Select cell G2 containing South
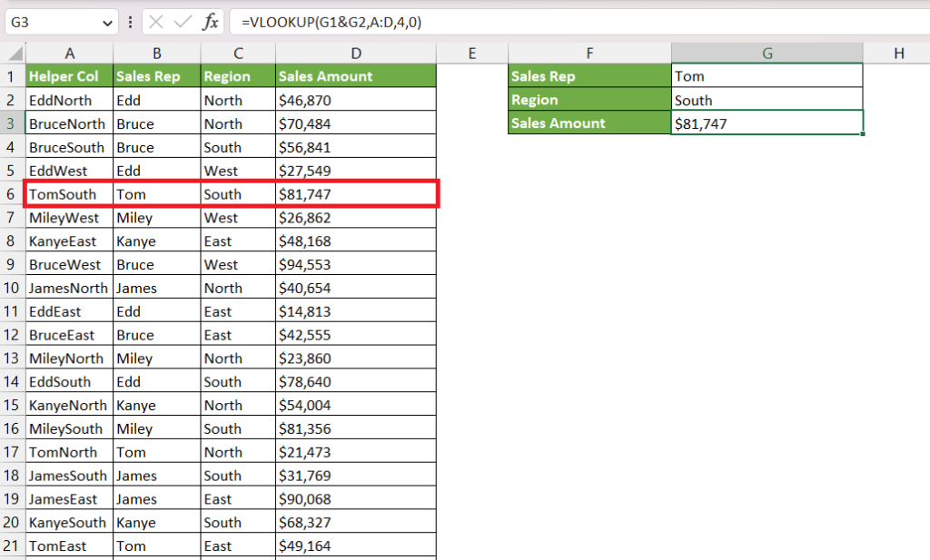 point(767,100)
